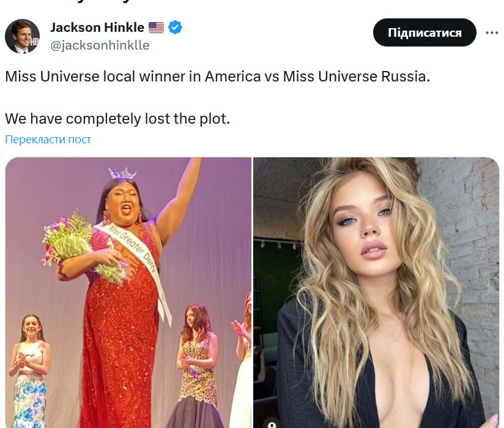The height and width of the screenshot is (428, 504).
Task: Click Перекласти пост translate link
Action: pyautogui.click(x=48, y=140)
